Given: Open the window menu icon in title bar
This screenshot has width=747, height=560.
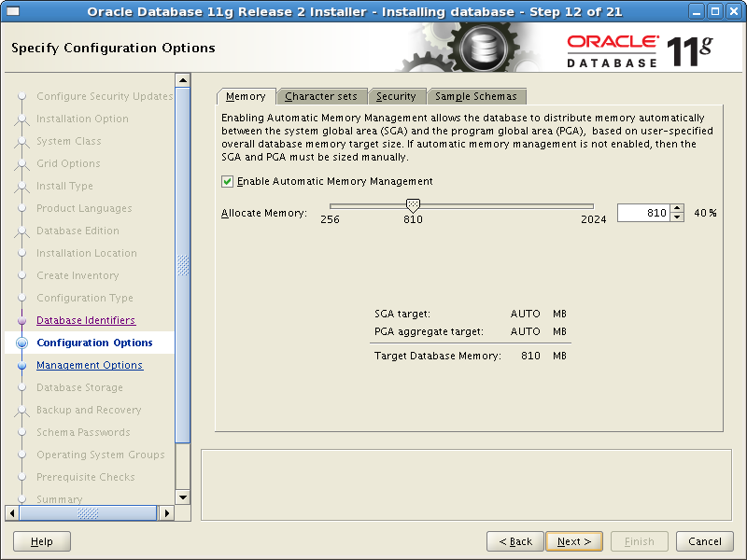Looking at the screenshot, I should pos(13,11).
